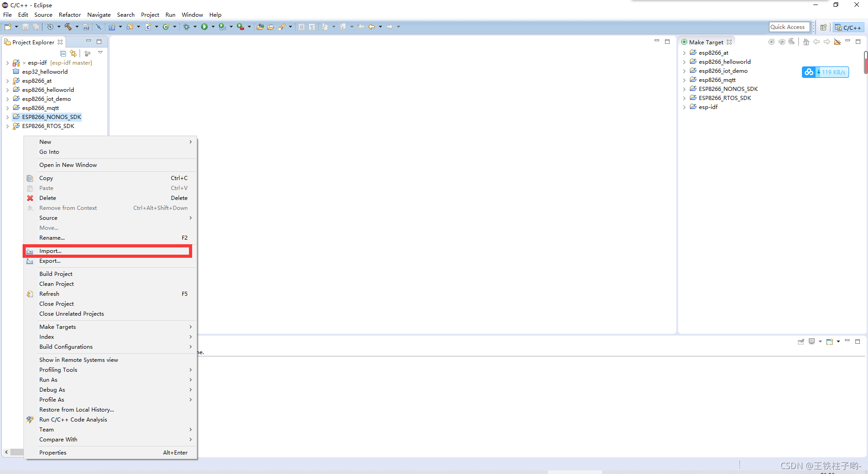Expand esp8266_at in Project Explorer

coord(7,81)
